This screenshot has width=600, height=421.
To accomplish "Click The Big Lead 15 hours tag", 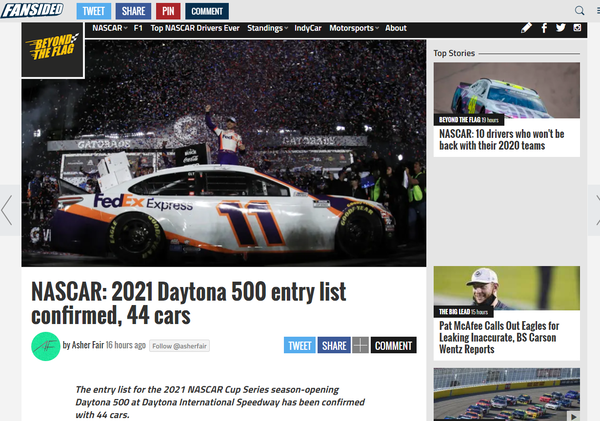I will pyautogui.click(x=463, y=312).
